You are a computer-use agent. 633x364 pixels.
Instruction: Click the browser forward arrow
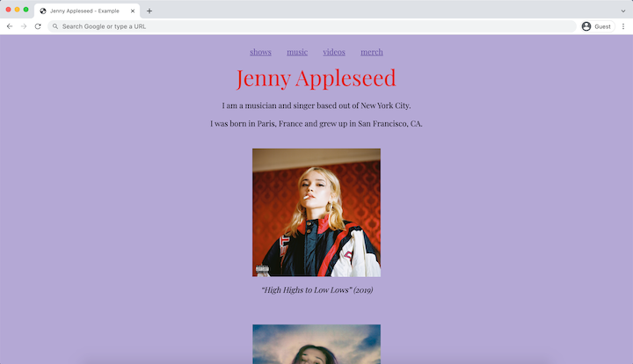[x=24, y=26]
